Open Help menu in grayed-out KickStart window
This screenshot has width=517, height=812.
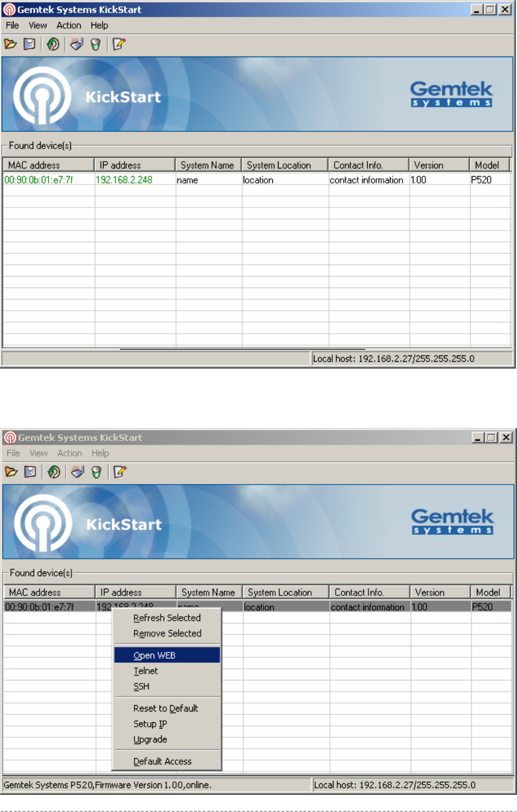click(x=101, y=453)
